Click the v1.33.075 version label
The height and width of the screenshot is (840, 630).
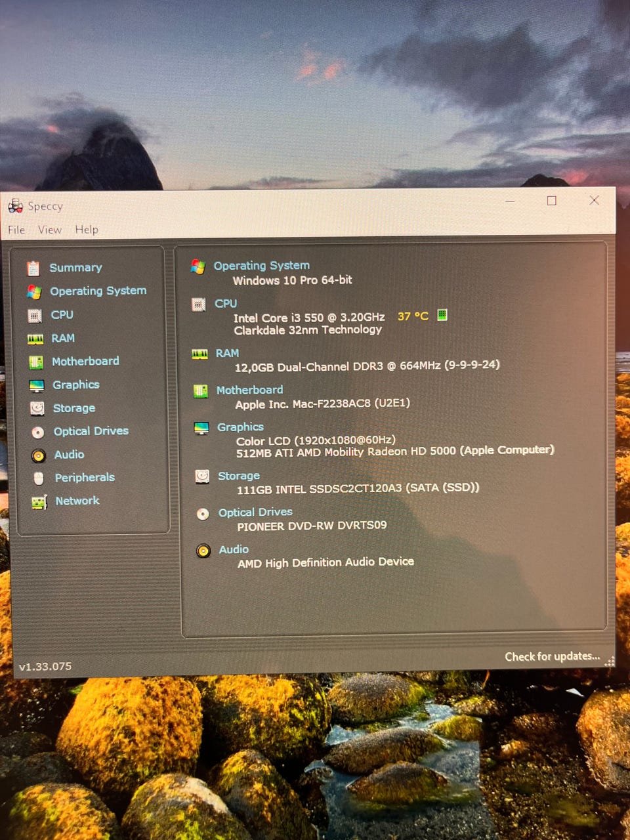(x=45, y=667)
